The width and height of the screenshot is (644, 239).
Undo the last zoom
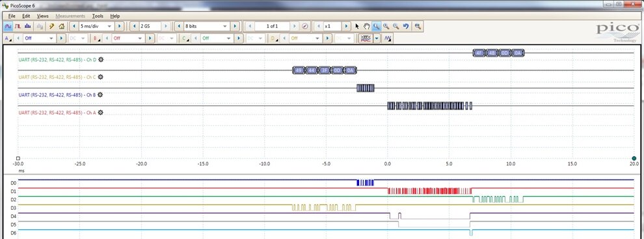coord(406,26)
